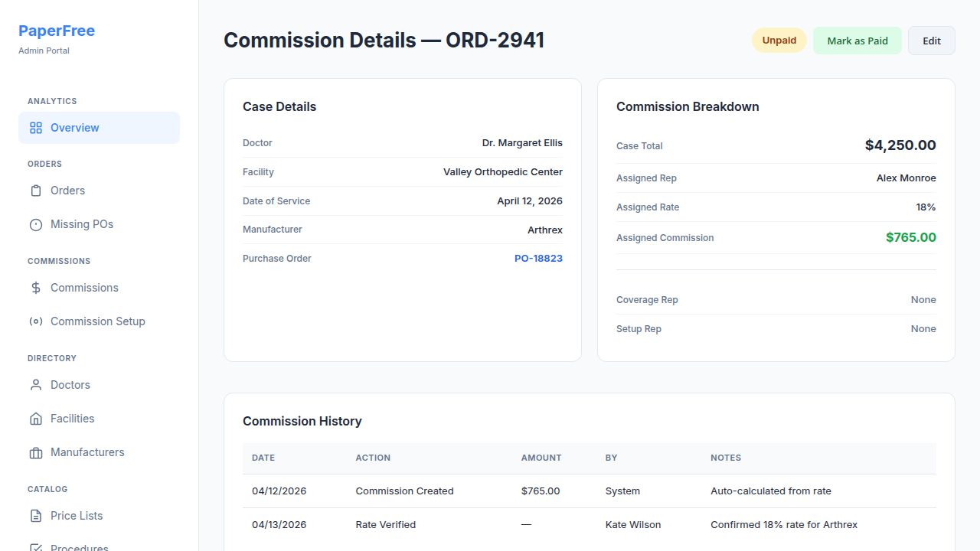Click the Commissions dollar sign icon

pos(36,288)
